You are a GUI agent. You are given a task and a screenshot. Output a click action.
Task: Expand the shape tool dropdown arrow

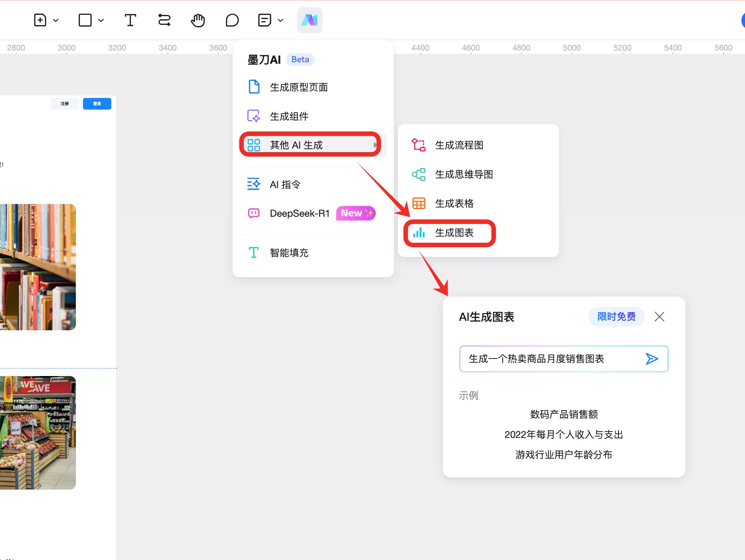(x=101, y=20)
